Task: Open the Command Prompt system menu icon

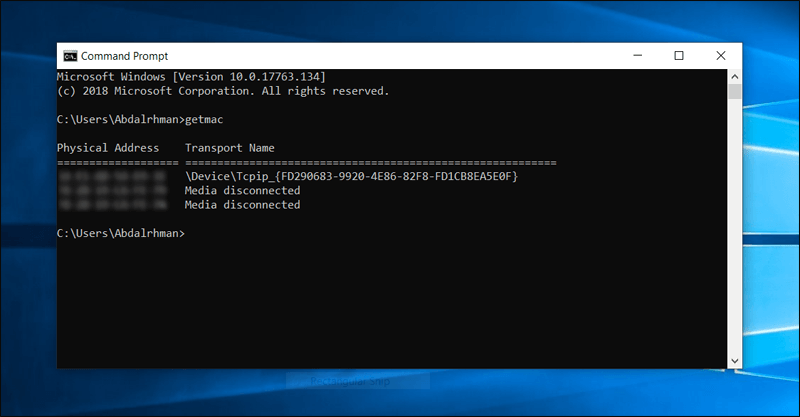Action: pyautogui.click(x=70, y=56)
